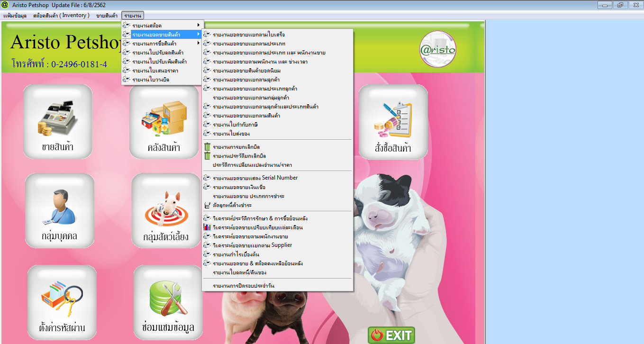Minimize the Aristo Petshop window

[x=605, y=5]
